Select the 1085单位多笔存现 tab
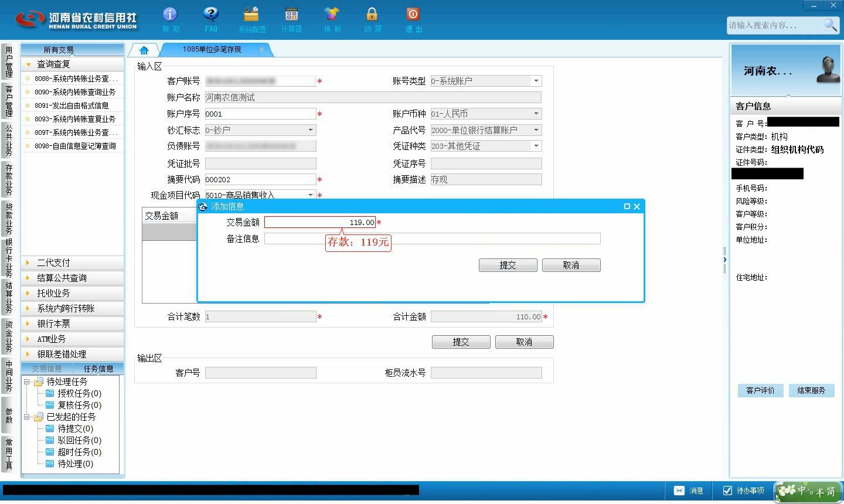This screenshot has width=844, height=504. click(x=212, y=50)
